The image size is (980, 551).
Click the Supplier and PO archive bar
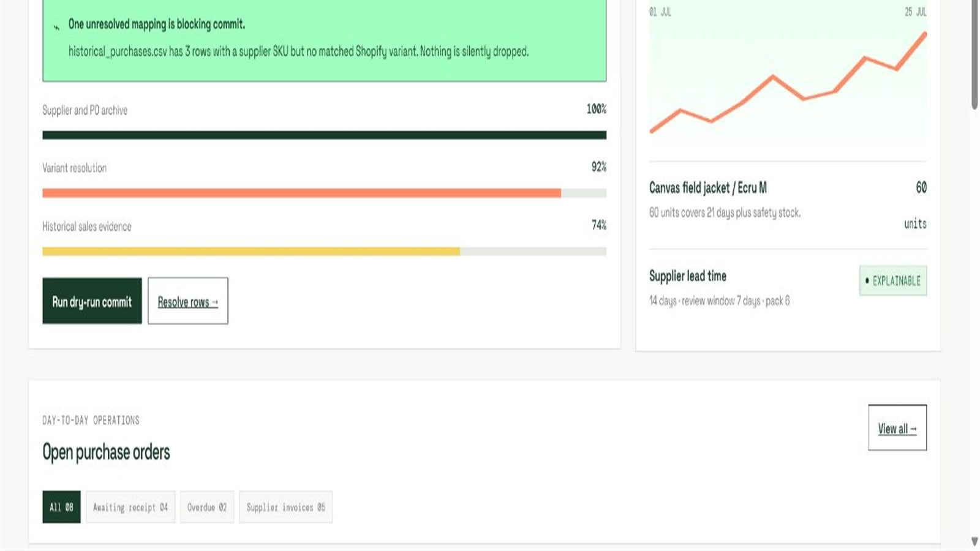(324, 135)
